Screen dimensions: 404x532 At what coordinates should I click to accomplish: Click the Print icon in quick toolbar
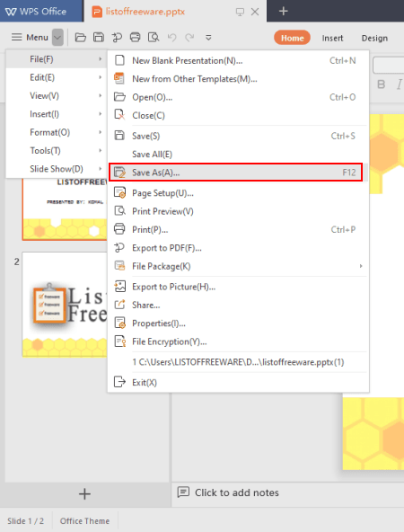coord(136,38)
